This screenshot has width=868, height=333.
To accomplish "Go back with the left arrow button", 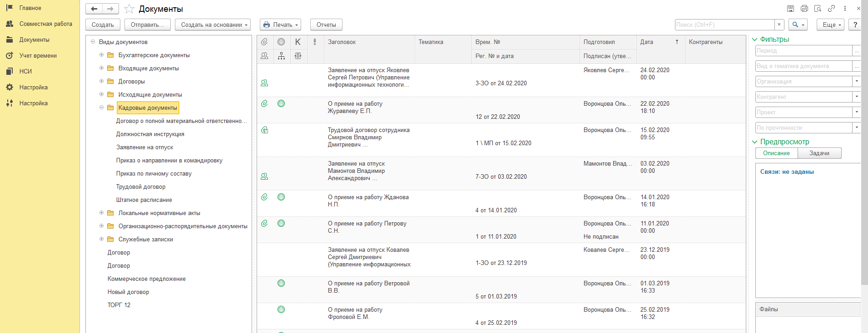I will click(x=94, y=9).
